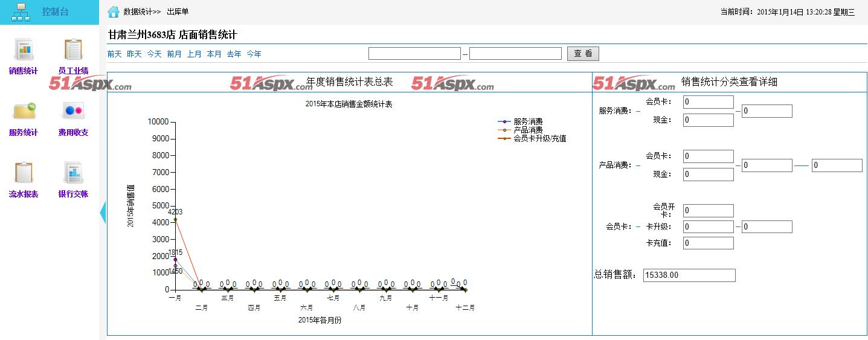Viewport: 868px width, 340px height.
Task: Filter by 昨天 link
Action: click(134, 54)
